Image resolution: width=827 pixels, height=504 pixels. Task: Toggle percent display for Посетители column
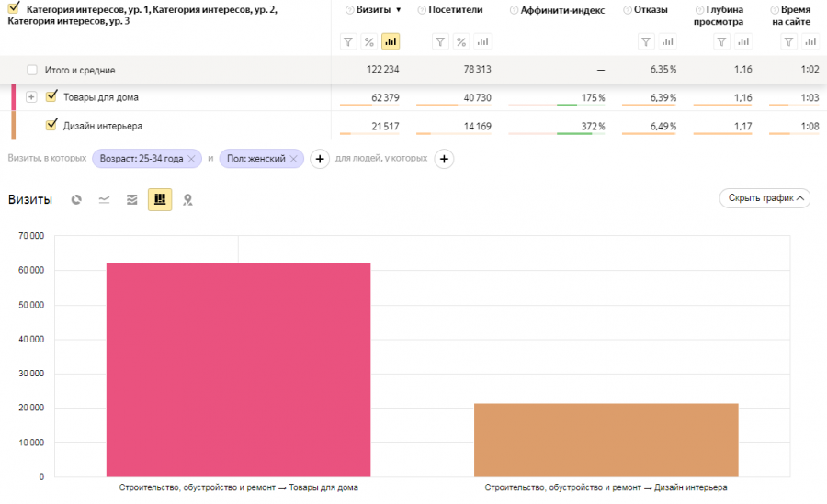[x=461, y=41]
